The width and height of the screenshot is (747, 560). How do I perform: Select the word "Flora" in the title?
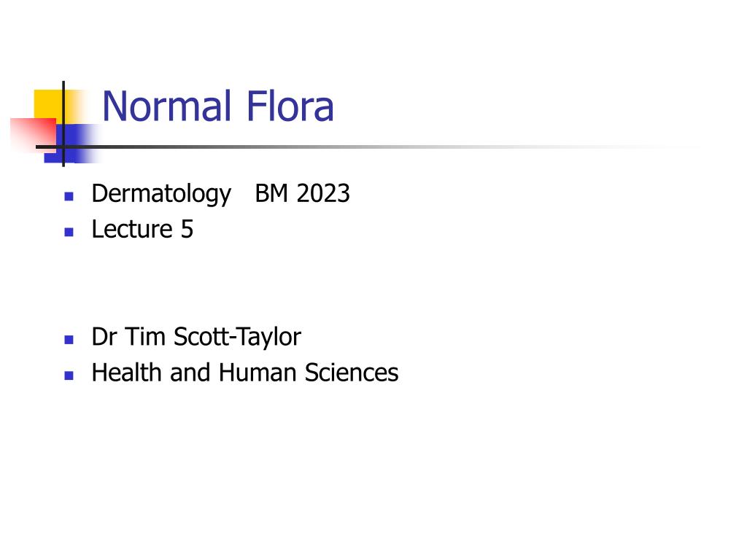tap(290, 106)
